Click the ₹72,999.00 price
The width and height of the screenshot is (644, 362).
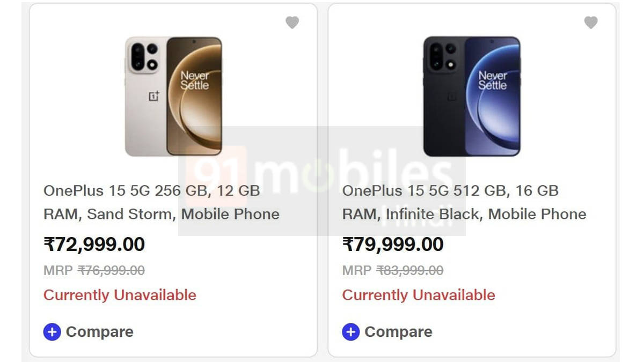(x=94, y=245)
